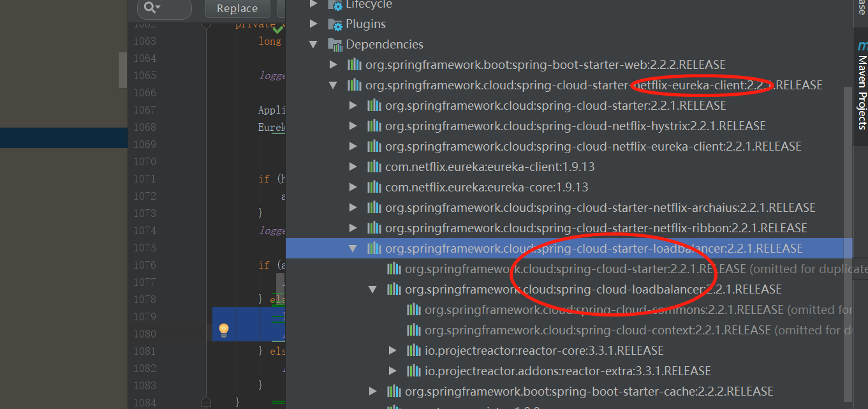Expand spring-cloud-netflix-hystrix dependency
Image resolution: width=868 pixels, height=409 pixels.
pyautogui.click(x=353, y=126)
